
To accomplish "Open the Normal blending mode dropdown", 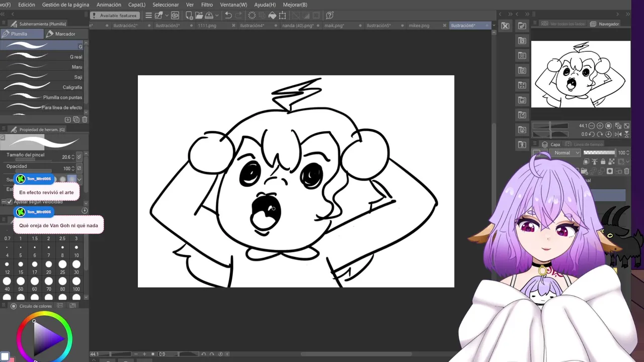I will pyautogui.click(x=565, y=153).
